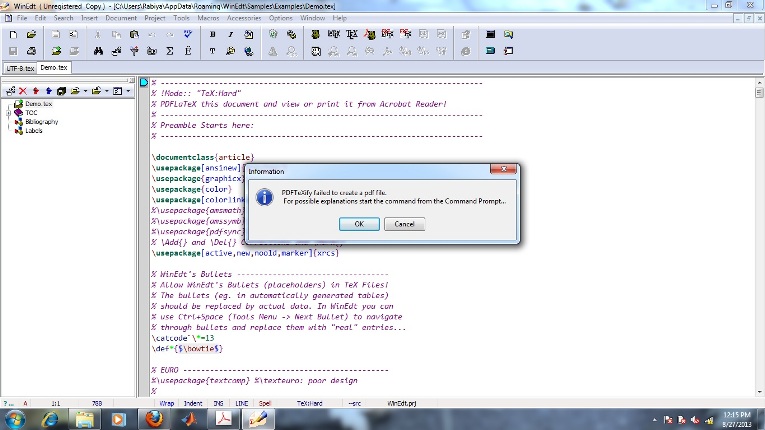Toggle LINE mode in status bar
Viewport: 765px width, 430px height.
tap(242, 404)
